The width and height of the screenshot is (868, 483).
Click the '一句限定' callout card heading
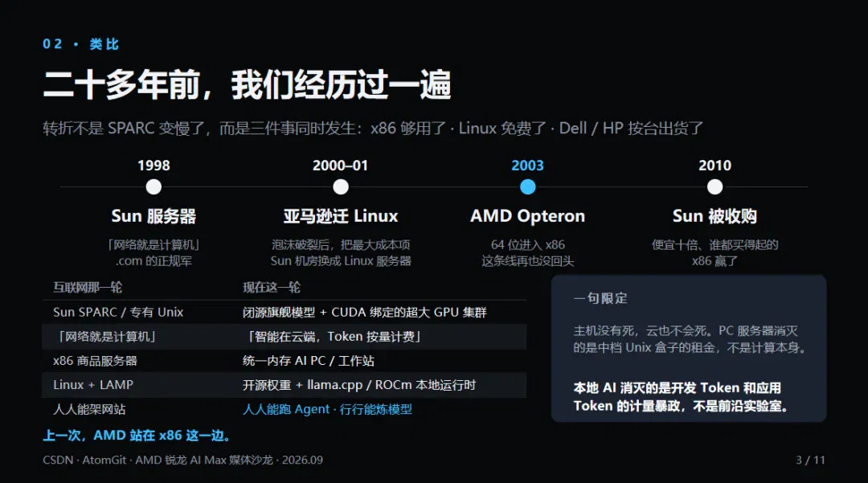coord(600,298)
